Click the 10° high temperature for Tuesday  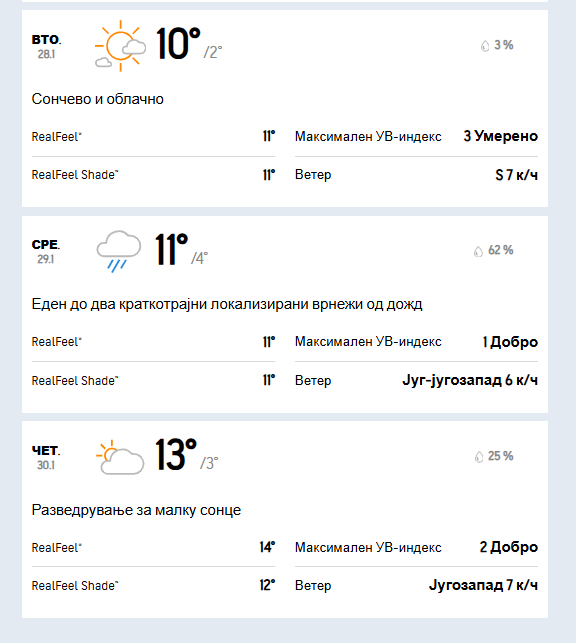[178, 44]
